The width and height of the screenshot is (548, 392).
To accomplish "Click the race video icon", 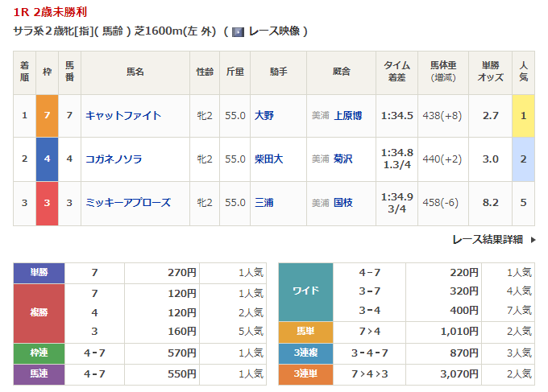I will (x=238, y=31).
